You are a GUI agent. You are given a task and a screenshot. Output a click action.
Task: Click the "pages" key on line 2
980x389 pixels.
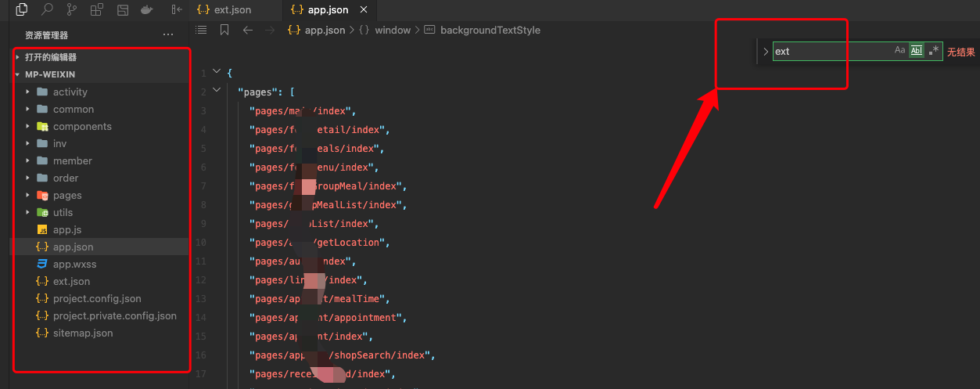tap(260, 92)
